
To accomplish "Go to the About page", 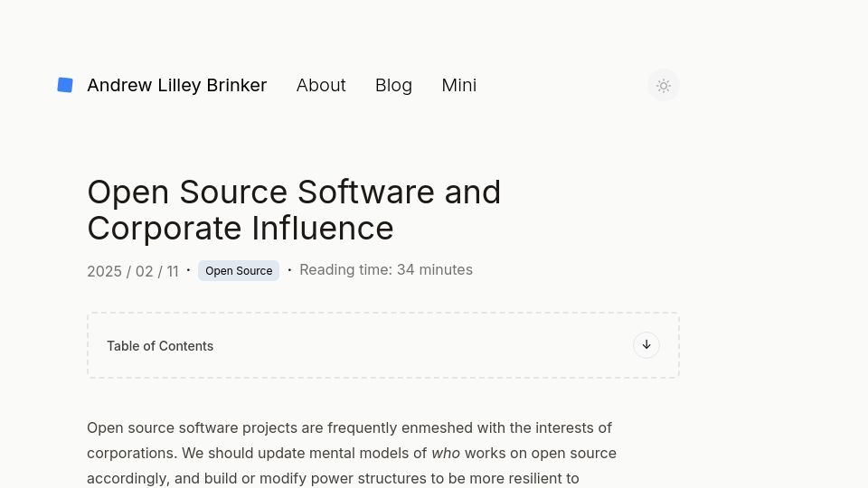I will click(x=321, y=85).
